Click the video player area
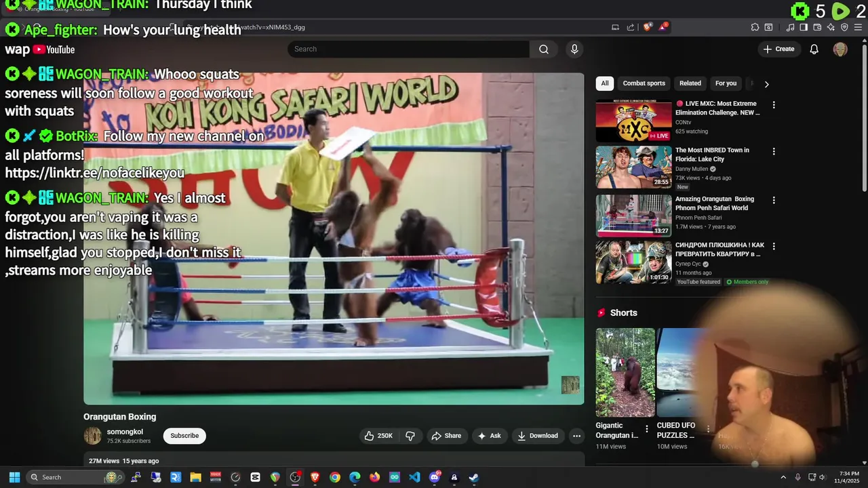868x488 pixels. click(x=334, y=239)
